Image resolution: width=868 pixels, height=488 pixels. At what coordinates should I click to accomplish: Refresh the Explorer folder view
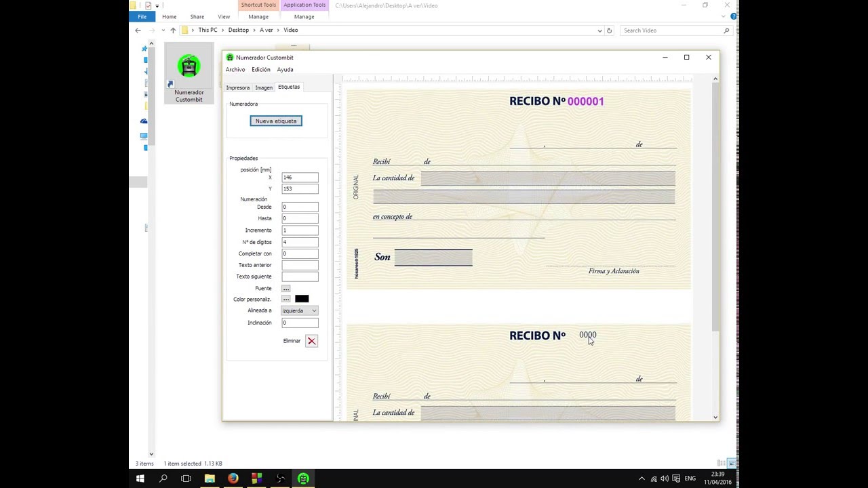coord(609,30)
